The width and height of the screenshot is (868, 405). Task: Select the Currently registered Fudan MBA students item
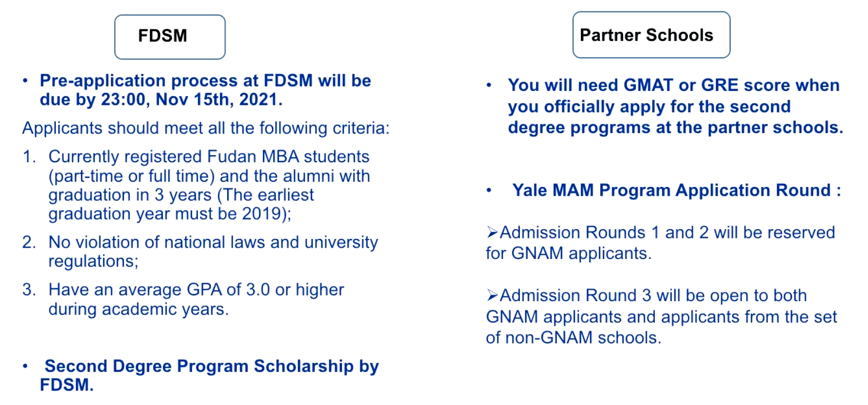click(209, 185)
